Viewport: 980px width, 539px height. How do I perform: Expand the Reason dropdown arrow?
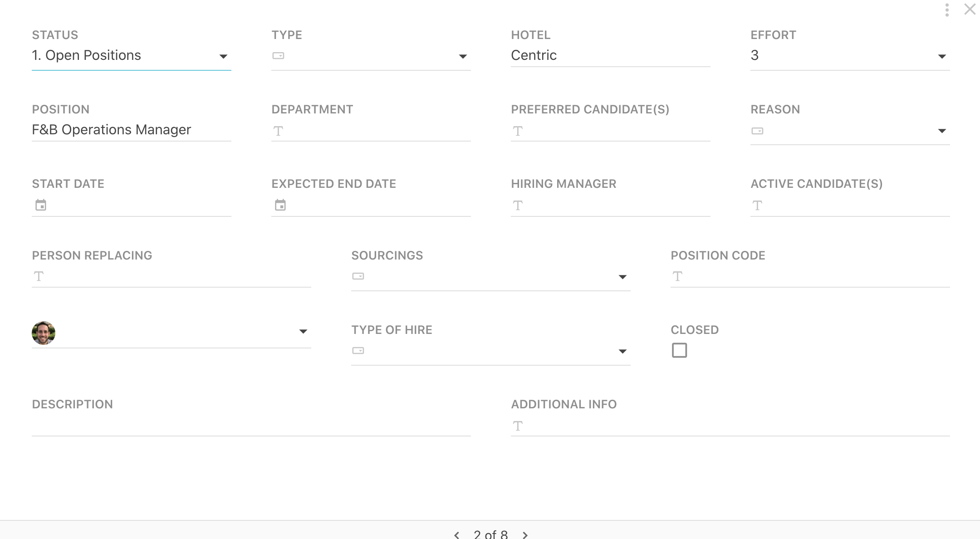click(942, 131)
